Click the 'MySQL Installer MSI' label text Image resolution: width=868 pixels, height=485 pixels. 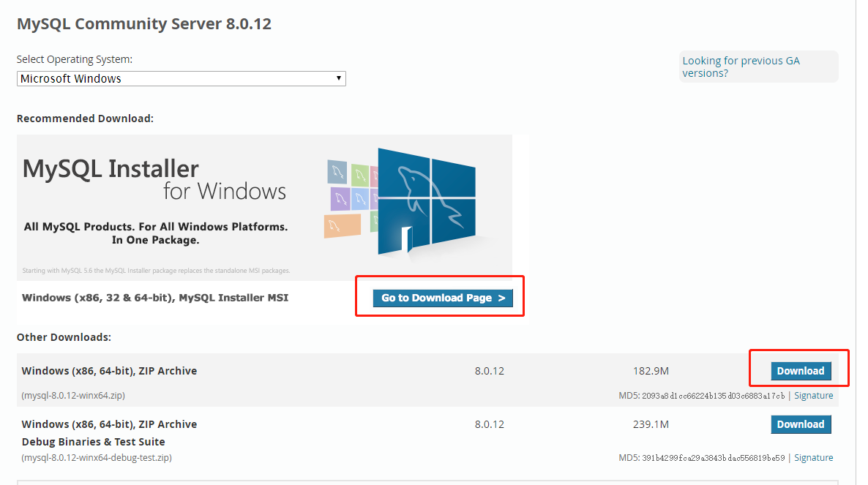233,298
